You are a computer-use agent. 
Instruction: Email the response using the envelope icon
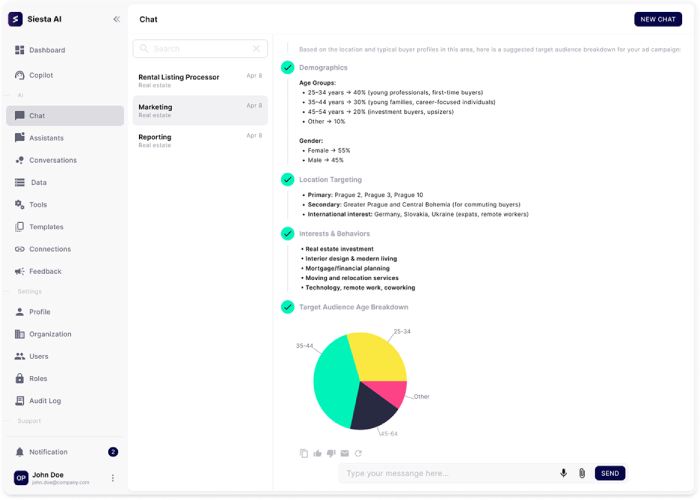[345, 453]
